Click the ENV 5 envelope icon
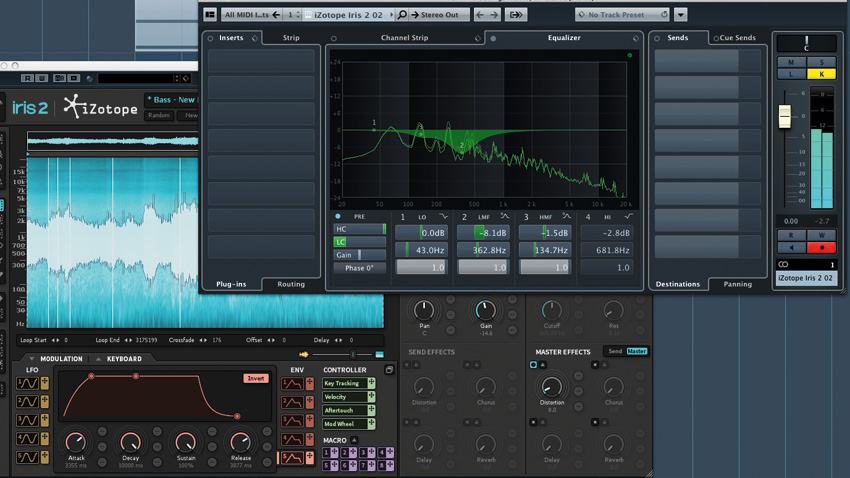This screenshot has height=478, width=850. tap(291, 458)
